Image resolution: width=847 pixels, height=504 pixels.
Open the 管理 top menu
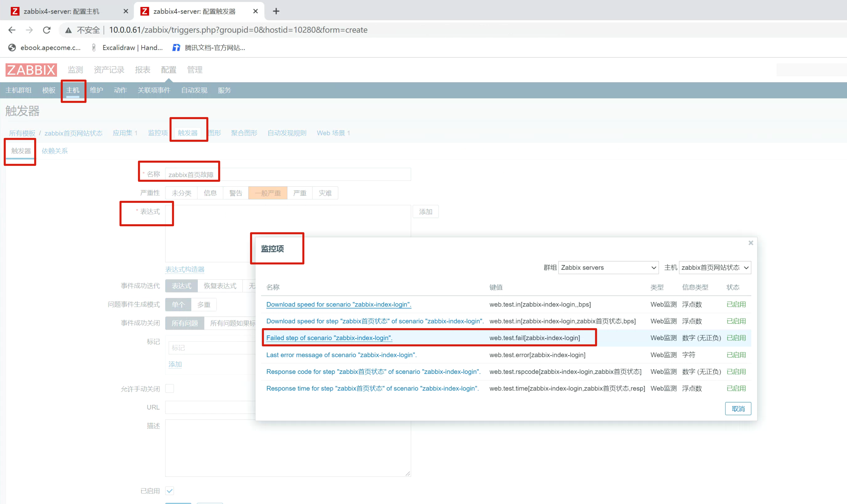[x=195, y=70]
